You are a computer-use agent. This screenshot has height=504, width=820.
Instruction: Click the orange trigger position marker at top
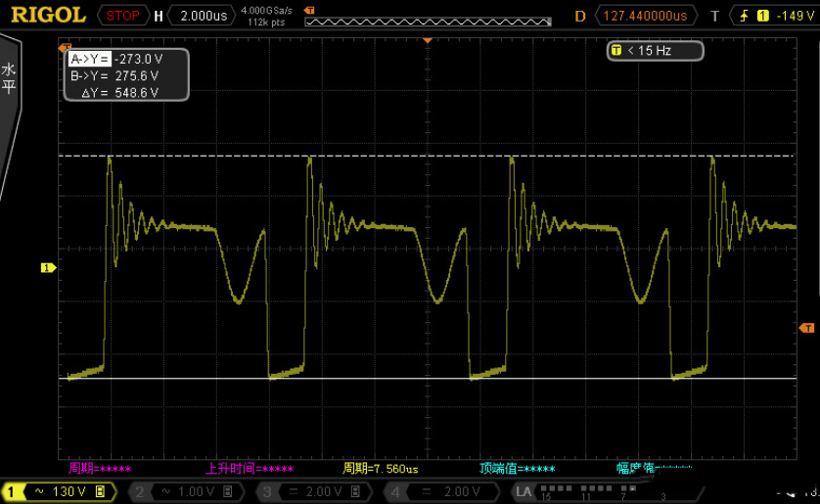tap(428, 40)
